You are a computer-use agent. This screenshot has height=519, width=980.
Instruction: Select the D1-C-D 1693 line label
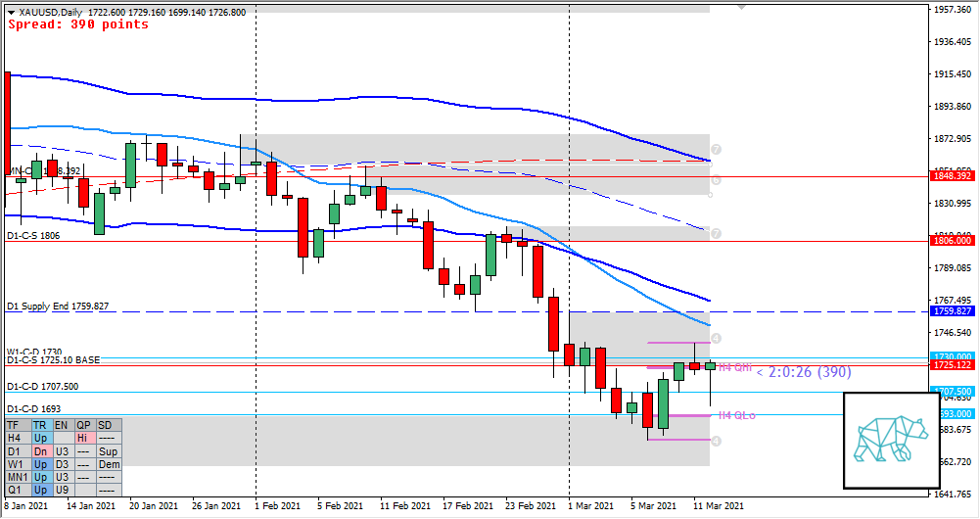click(x=33, y=408)
